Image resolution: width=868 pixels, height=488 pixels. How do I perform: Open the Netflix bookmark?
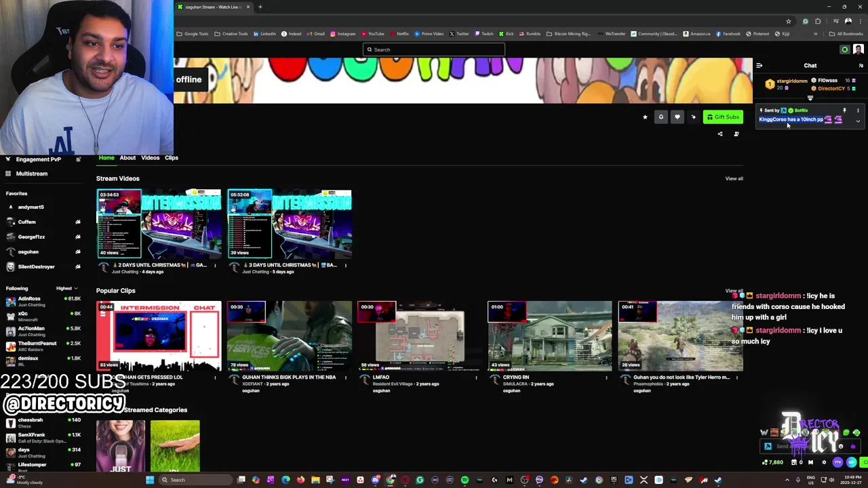pos(399,34)
